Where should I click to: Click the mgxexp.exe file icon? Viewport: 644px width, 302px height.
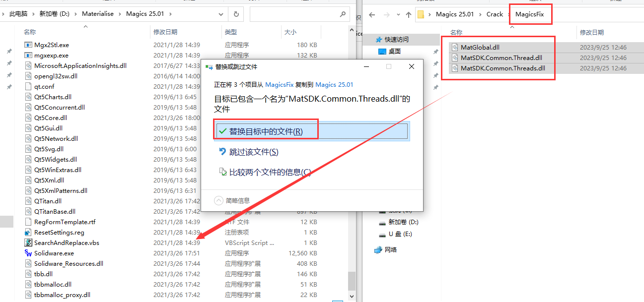click(28, 56)
